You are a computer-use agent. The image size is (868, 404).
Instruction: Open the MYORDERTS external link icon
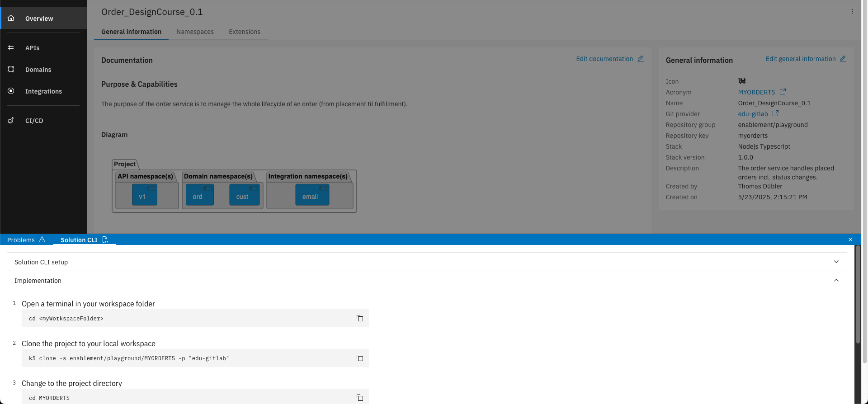click(x=783, y=92)
